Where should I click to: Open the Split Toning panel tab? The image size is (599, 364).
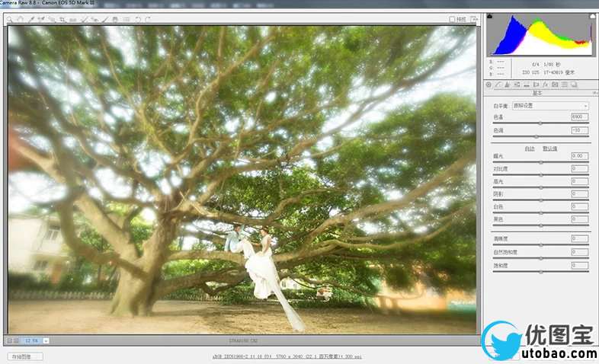[x=527, y=85]
